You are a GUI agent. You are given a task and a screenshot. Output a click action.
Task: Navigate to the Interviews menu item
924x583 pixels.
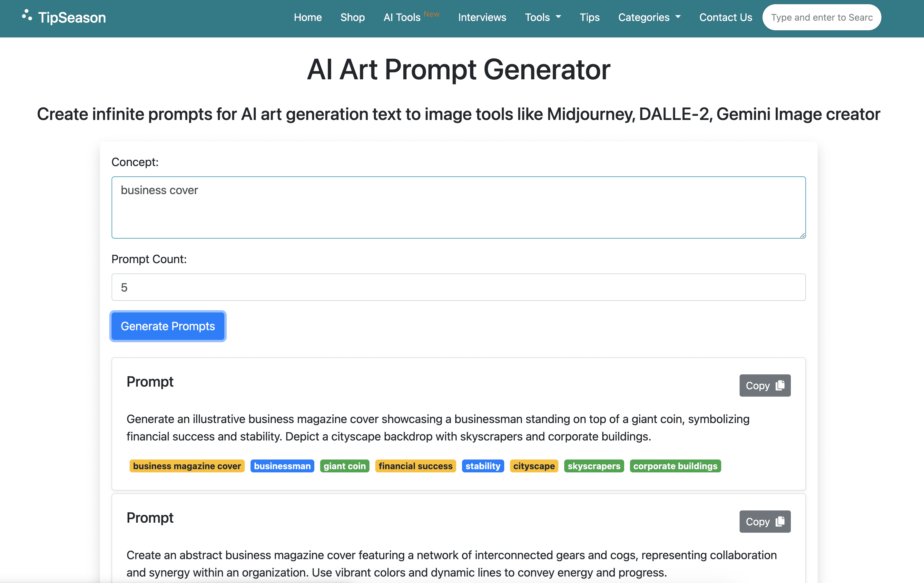(482, 17)
